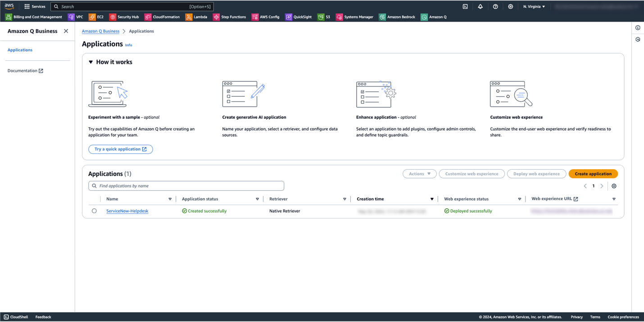The width and height of the screenshot is (644, 322).
Task: Focus the Find applications by name field
Action: pyautogui.click(x=186, y=186)
